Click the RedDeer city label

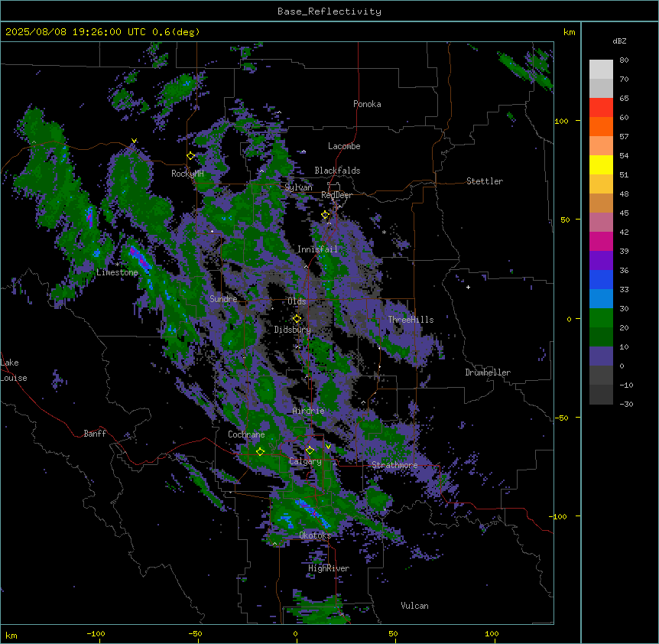click(x=336, y=195)
